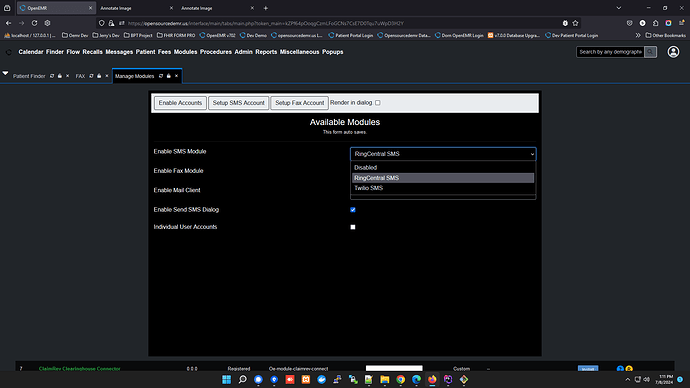Choose RingCentral SMS option
The height and width of the screenshot is (388, 690).
tap(443, 178)
